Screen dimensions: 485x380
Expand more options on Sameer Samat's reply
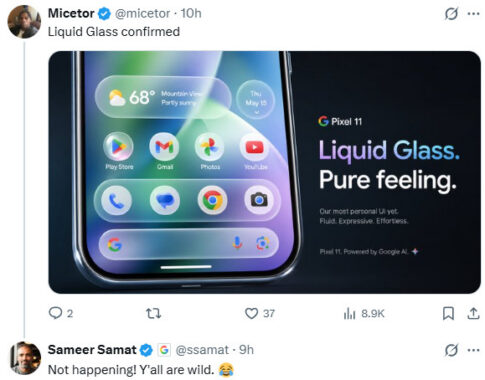tap(473, 350)
